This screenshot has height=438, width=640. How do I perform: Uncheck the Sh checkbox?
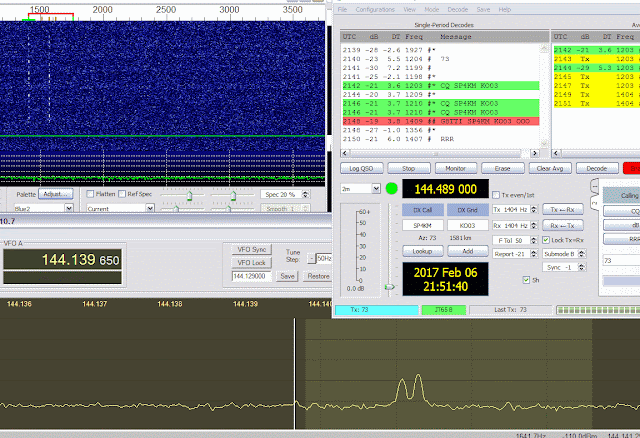click(x=526, y=280)
